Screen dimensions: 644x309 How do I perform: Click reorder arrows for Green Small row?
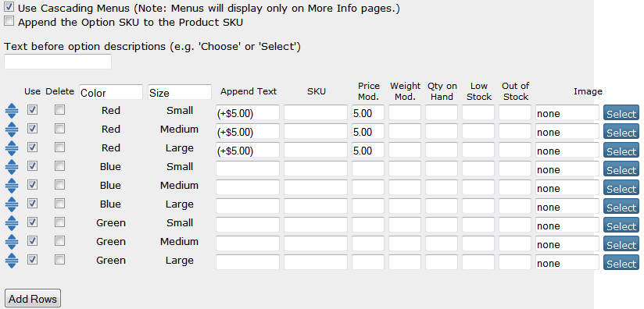tap(12, 224)
